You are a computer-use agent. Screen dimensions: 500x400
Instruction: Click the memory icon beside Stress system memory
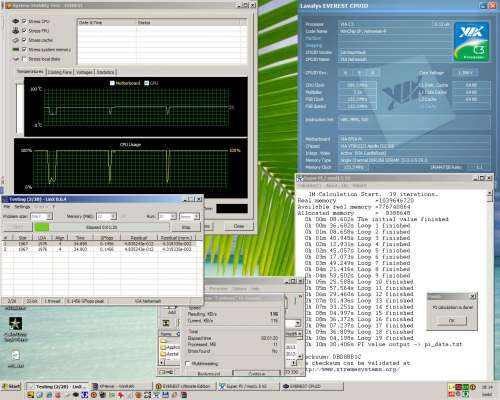click(16, 49)
